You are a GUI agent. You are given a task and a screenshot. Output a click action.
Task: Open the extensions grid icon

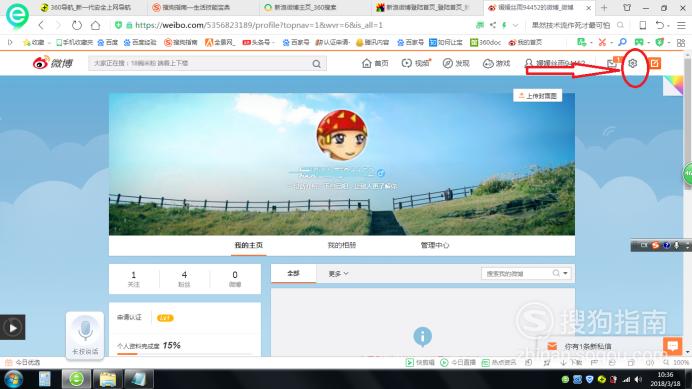[681, 43]
